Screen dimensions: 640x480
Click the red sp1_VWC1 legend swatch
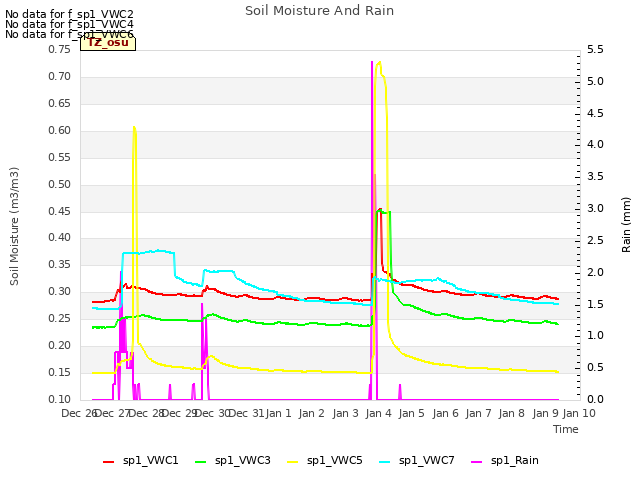click(109, 462)
